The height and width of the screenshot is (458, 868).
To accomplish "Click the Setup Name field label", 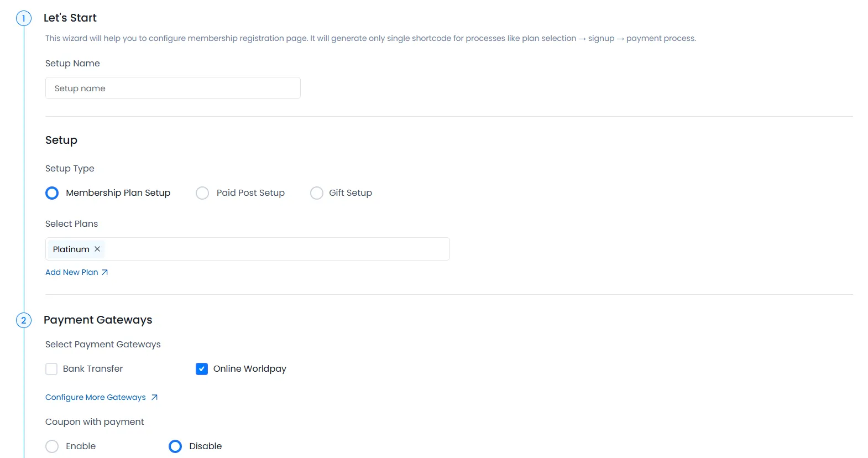I will point(72,63).
